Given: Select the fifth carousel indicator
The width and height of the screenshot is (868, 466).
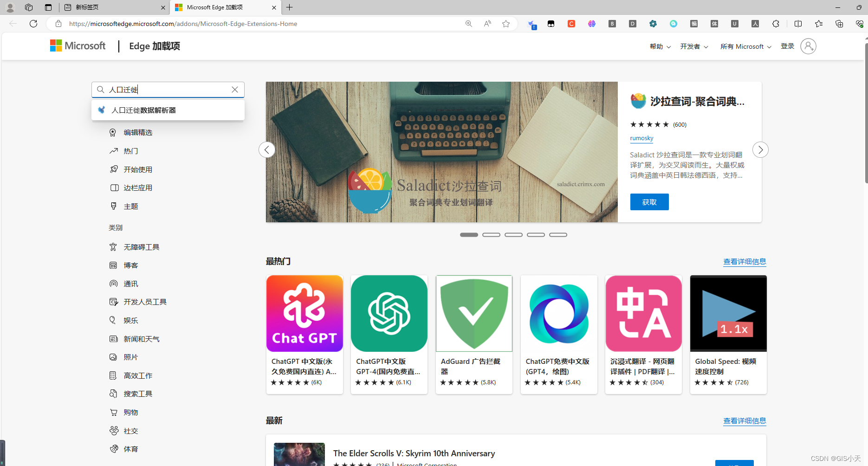Looking at the screenshot, I should point(558,235).
